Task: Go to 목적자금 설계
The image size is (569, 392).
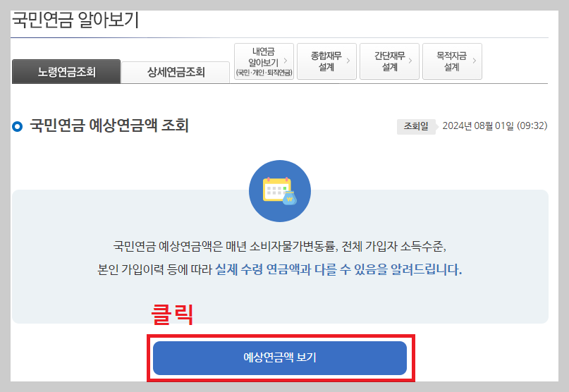Action: pyautogui.click(x=452, y=61)
